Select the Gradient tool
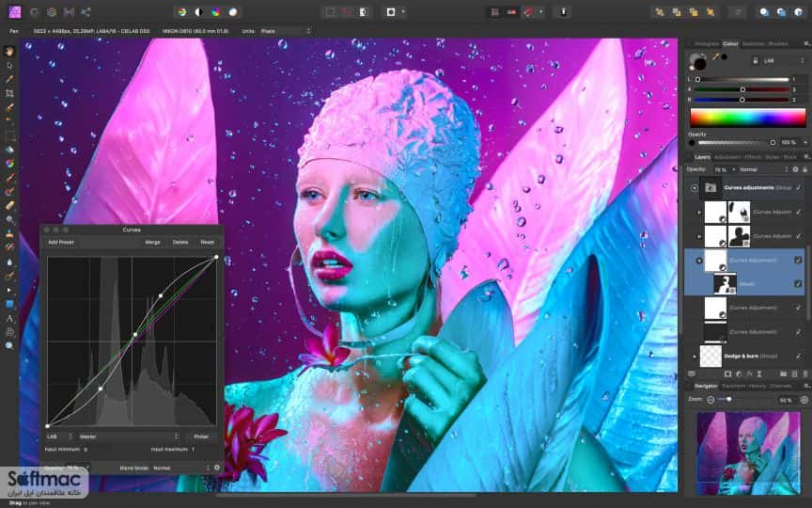The image size is (812, 508). coord(9,164)
